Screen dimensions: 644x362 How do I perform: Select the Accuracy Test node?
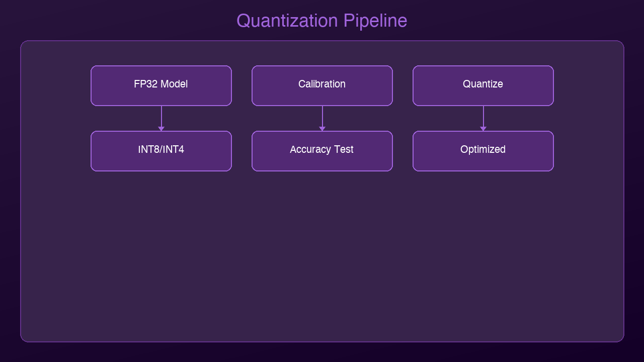pyautogui.click(x=322, y=151)
